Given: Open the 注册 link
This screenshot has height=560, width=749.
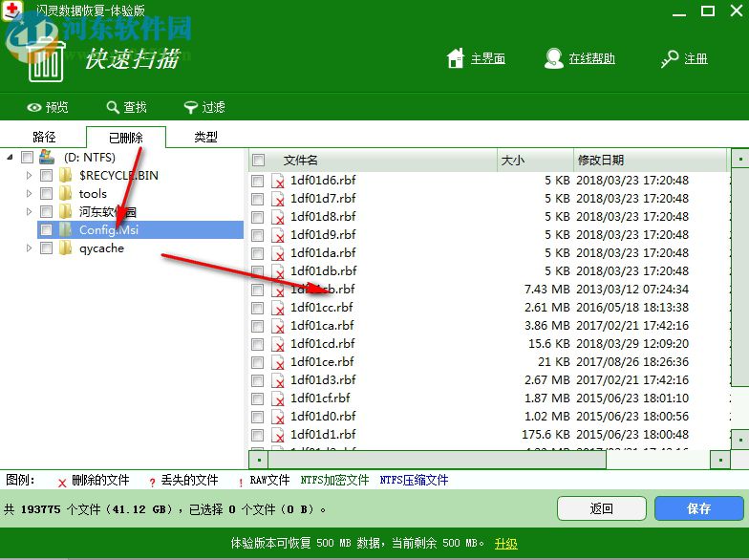Looking at the screenshot, I should pyautogui.click(x=695, y=59).
